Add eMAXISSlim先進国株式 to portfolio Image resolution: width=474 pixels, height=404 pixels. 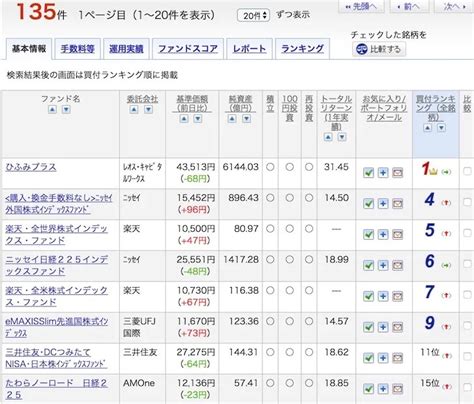pyautogui.click(x=383, y=327)
